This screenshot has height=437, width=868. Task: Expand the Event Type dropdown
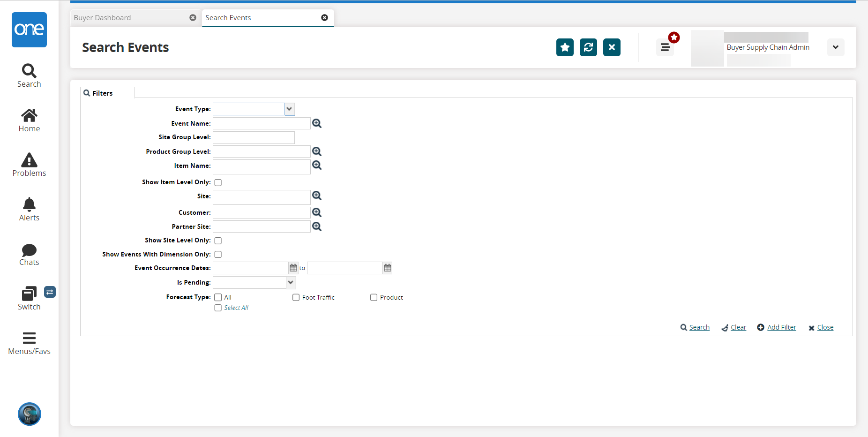(x=290, y=109)
